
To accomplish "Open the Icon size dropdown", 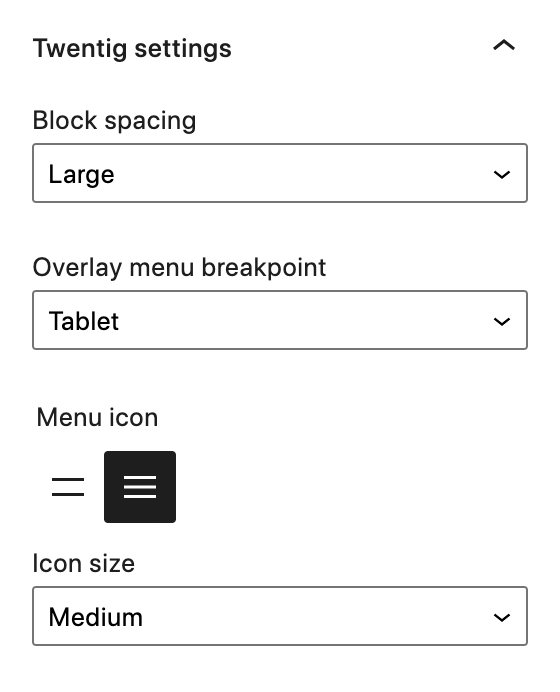I will 280,616.
